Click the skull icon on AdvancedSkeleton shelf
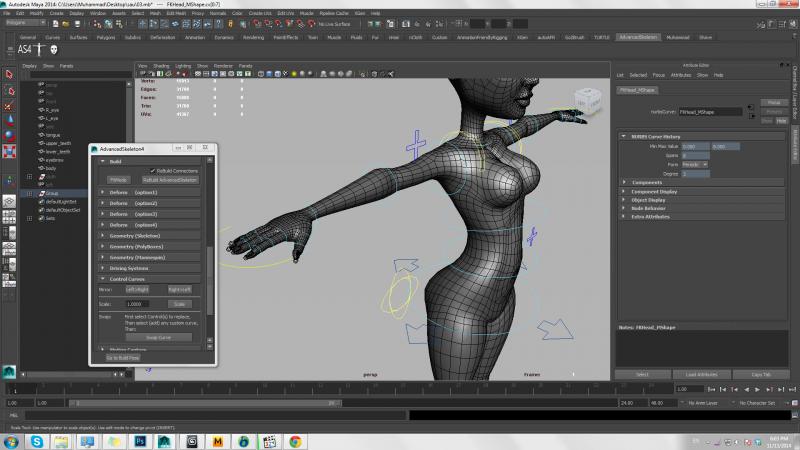This screenshot has width=800, height=450. 53,50
